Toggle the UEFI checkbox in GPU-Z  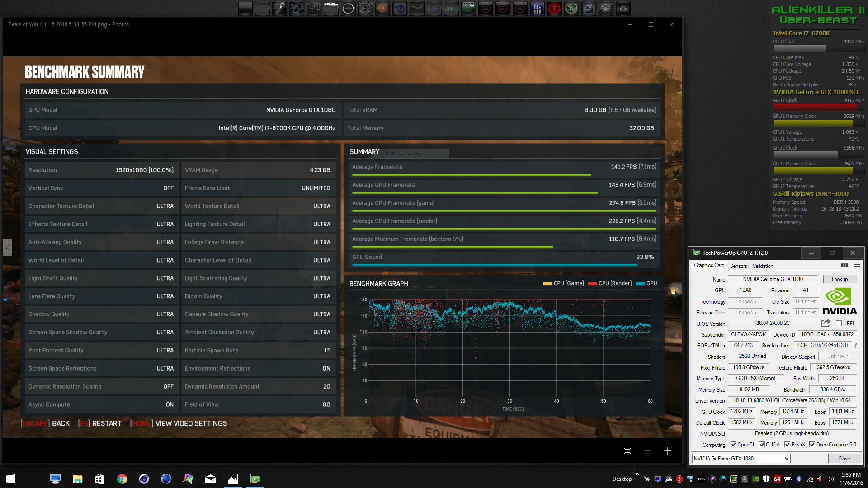tap(839, 324)
